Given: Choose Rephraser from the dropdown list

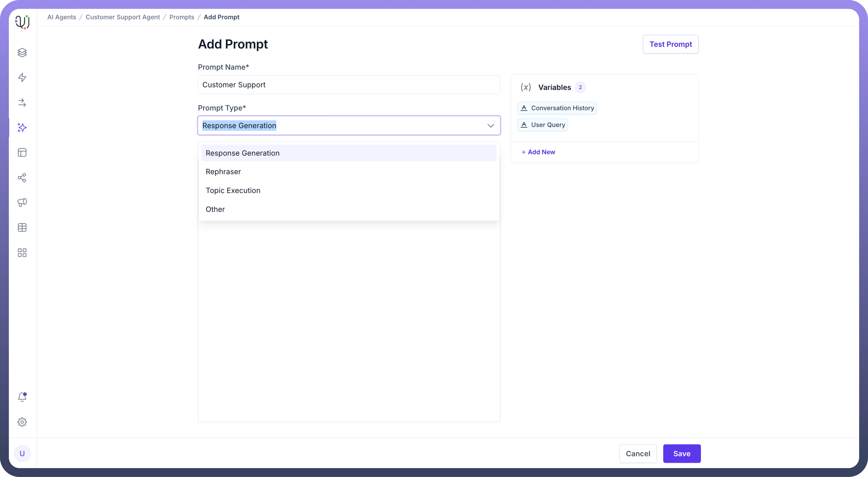Looking at the screenshot, I should tap(223, 172).
